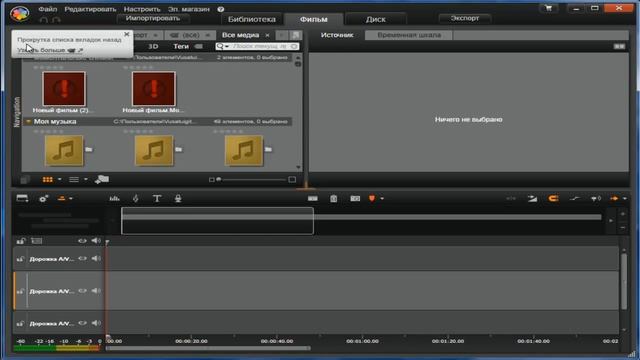Switch to the Библиотека tab
The height and width of the screenshot is (360, 640).
252,19
